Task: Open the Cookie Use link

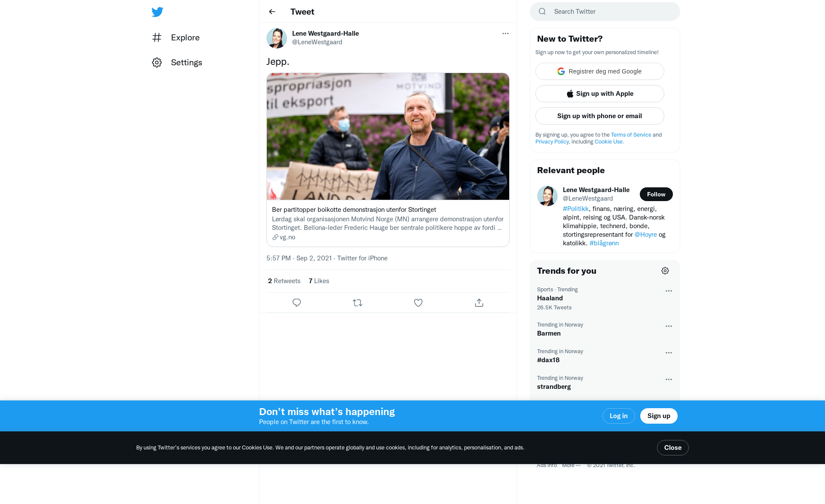Action: tap(609, 142)
